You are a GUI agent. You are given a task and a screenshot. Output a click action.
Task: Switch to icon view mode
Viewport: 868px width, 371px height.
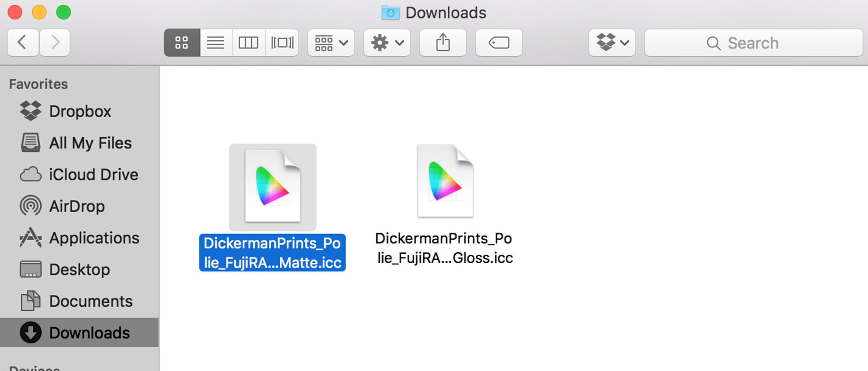tap(182, 43)
